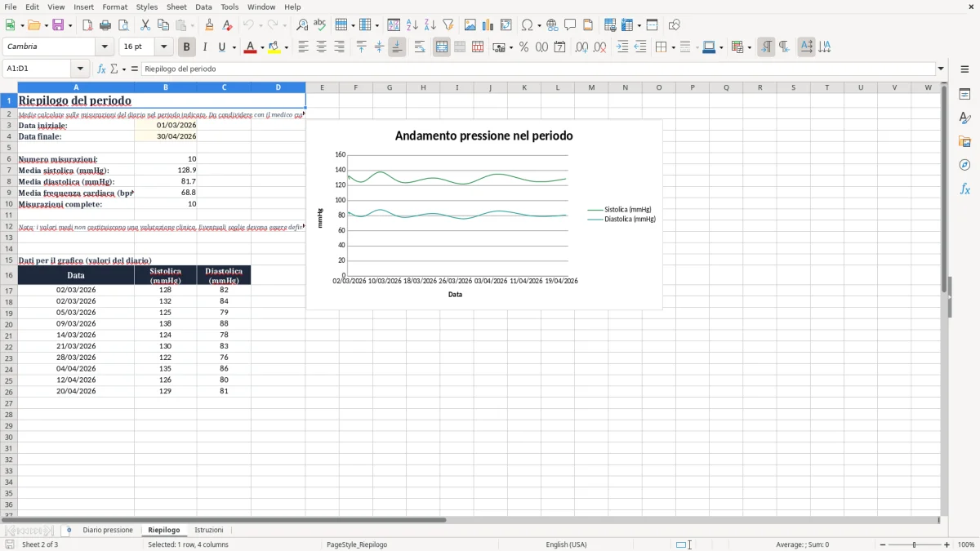This screenshot has height=551, width=980.
Task: Click the Select Function sum button
Action: (114, 69)
